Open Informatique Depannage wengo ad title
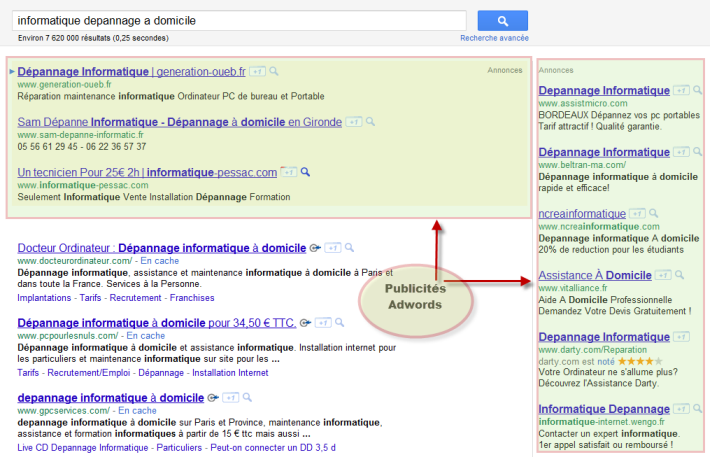This screenshot has width=710, height=457. (604, 409)
